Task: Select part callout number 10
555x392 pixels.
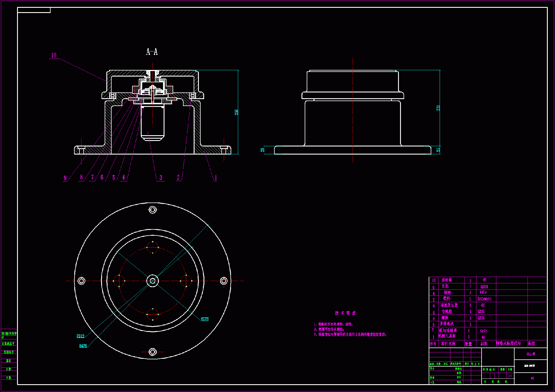Action: coord(54,55)
